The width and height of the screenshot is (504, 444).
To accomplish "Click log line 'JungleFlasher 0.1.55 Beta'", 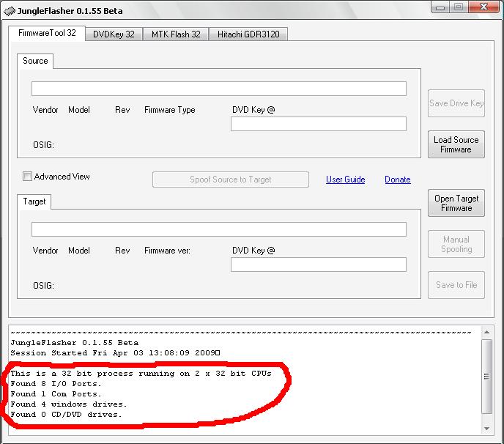I will coord(75,343).
